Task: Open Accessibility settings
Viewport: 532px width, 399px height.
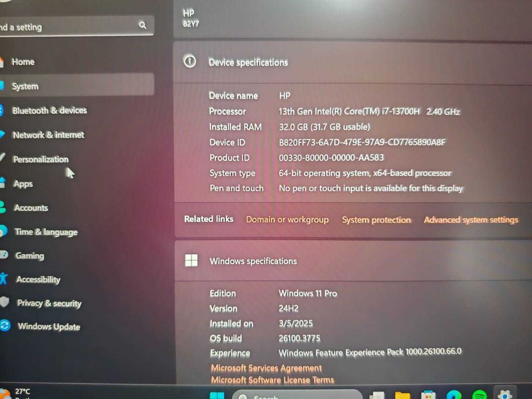Action: click(x=38, y=279)
